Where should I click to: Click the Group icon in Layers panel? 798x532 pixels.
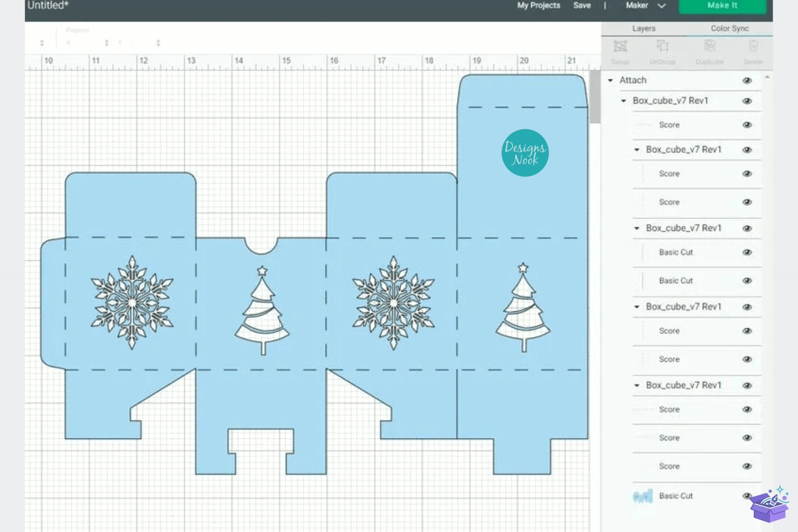pos(620,47)
